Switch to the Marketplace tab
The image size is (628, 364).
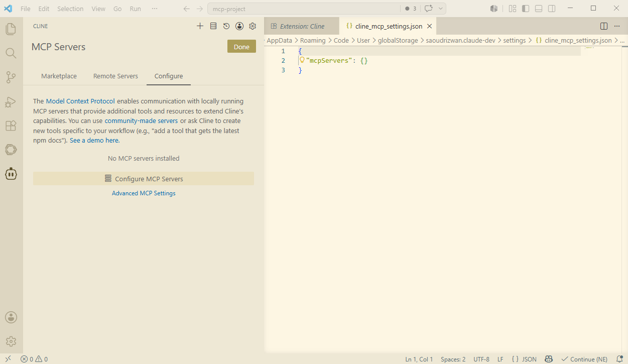(59, 76)
